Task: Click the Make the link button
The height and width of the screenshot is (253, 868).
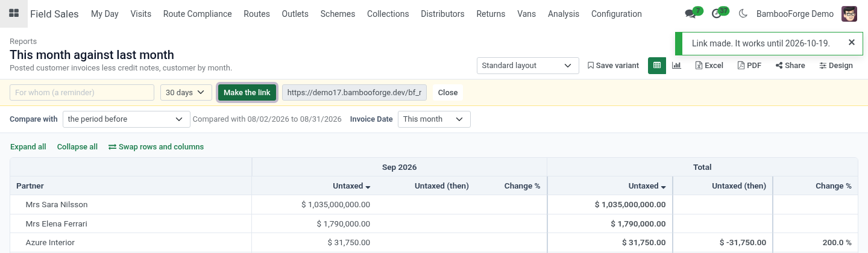Action: 247,93
